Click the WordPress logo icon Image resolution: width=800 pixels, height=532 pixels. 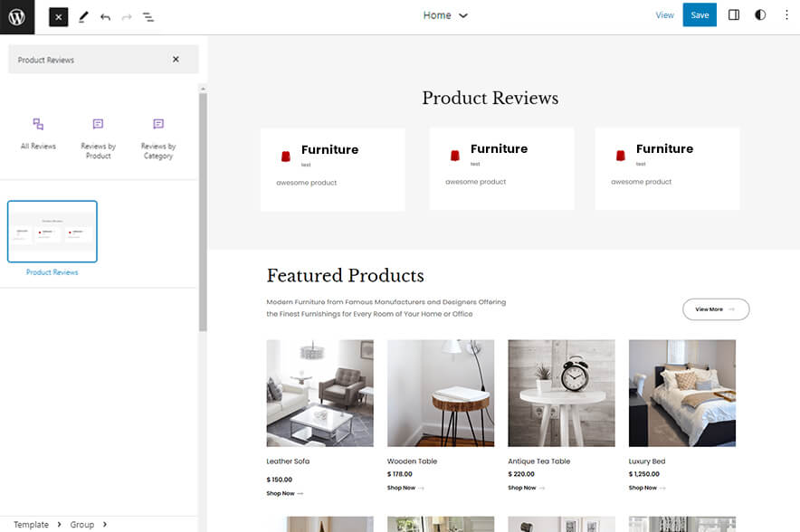pos(17,16)
